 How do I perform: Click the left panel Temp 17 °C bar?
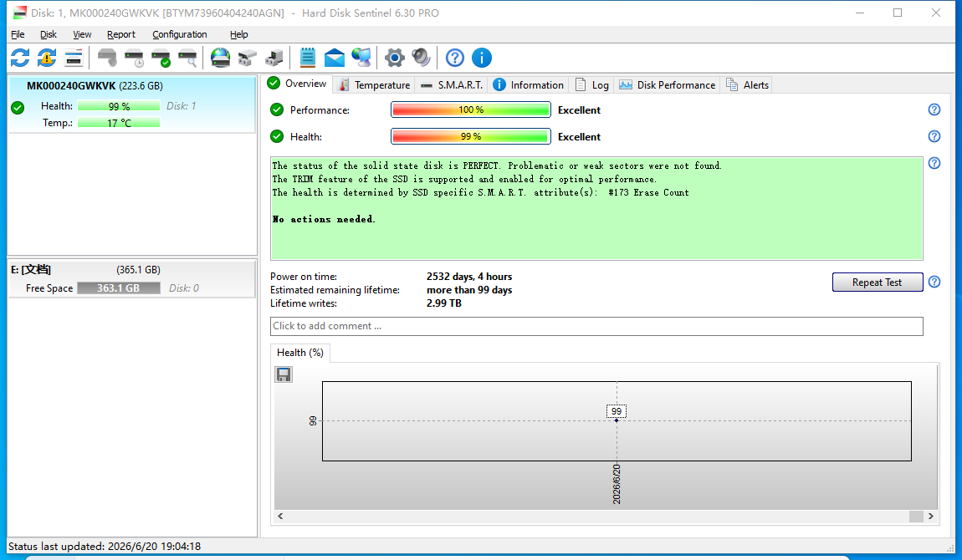[119, 123]
